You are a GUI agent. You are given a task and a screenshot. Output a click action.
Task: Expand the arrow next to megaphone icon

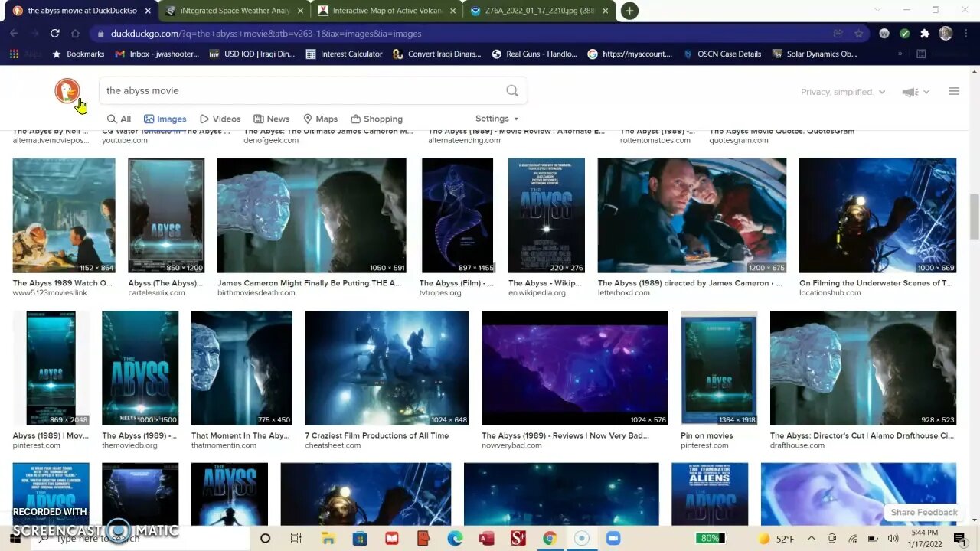pos(926,92)
